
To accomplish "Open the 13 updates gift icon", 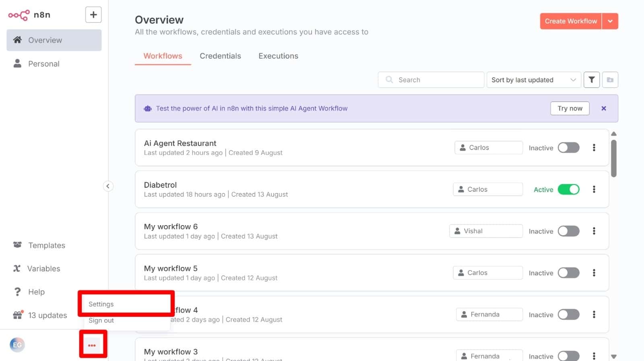I will (18, 315).
